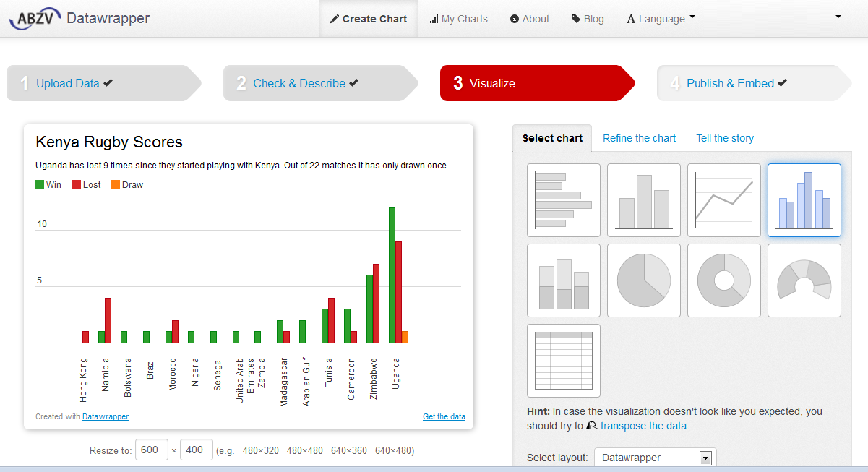Image resolution: width=868 pixels, height=472 pixels.
Task: Open the Tell the story tab
Action: (725, 138)
